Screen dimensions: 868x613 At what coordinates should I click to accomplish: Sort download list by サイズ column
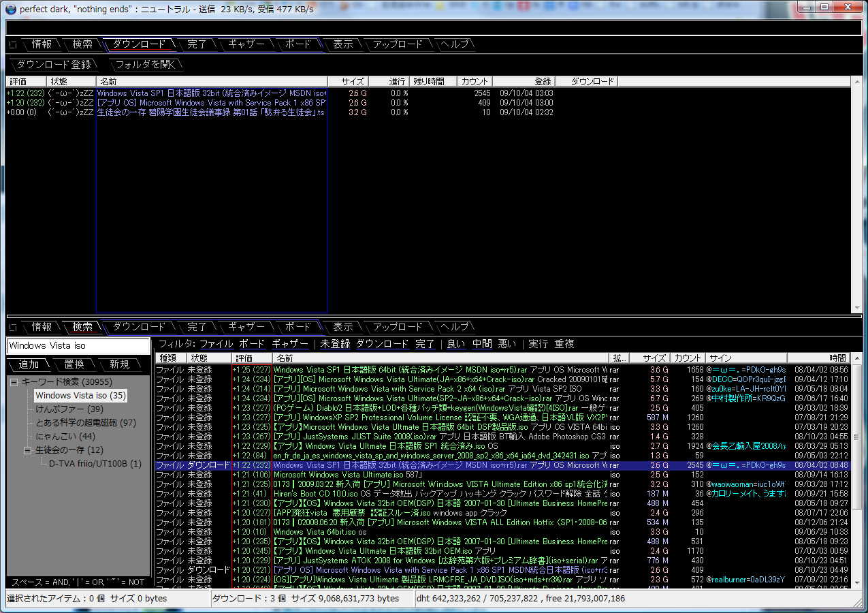coord(348,82)
